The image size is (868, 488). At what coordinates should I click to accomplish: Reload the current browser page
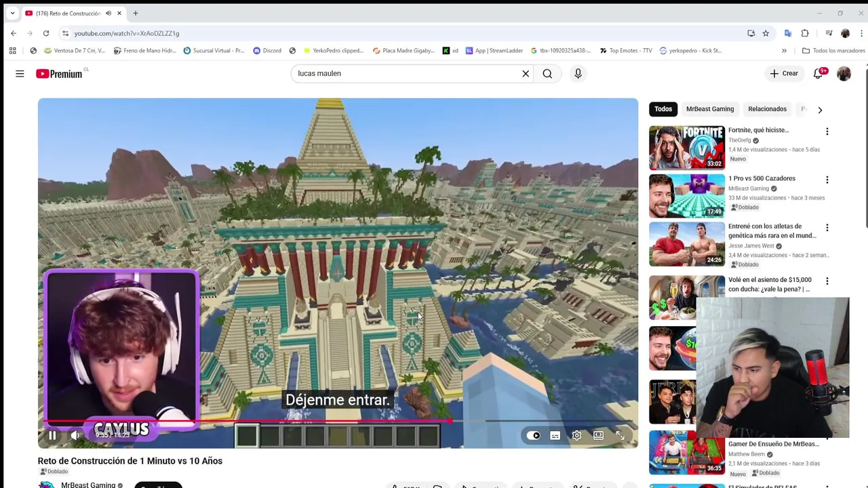point(46,33)
